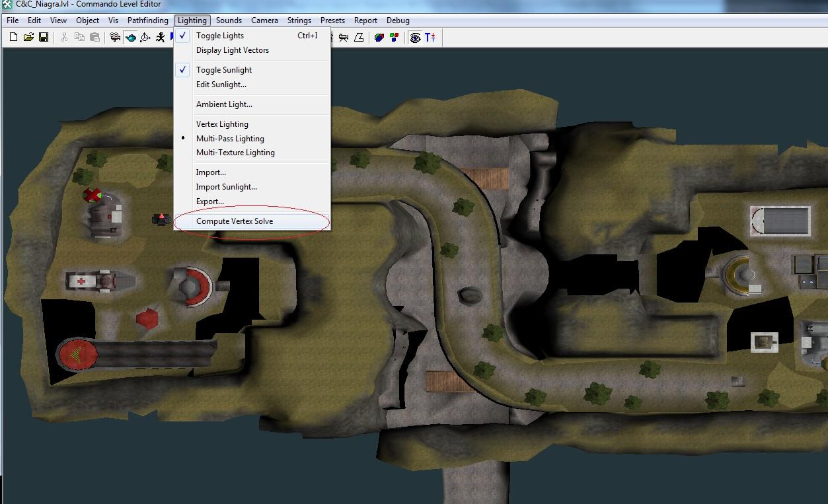Viewport: 828px width, 504px height.
Task: Click the Open folder toolbar icon
Action: point(28,38)
